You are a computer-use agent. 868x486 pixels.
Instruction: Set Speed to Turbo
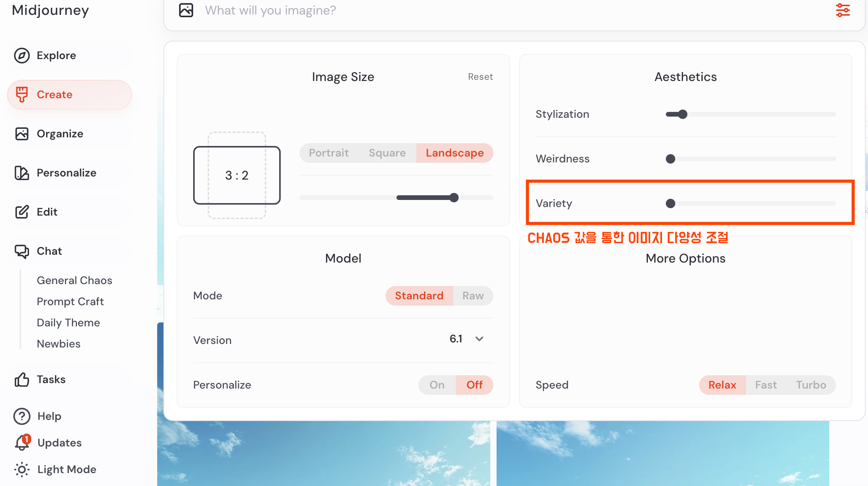811,385
